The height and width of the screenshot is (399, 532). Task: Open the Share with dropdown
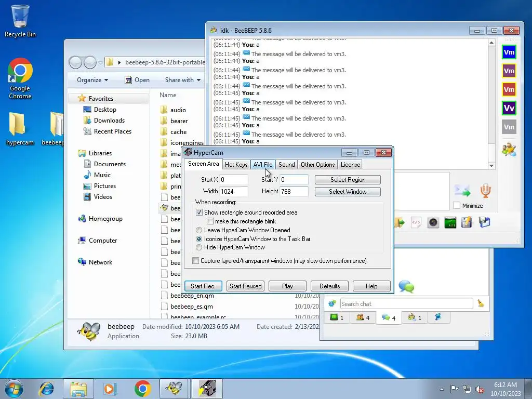(x=182, y=80)
